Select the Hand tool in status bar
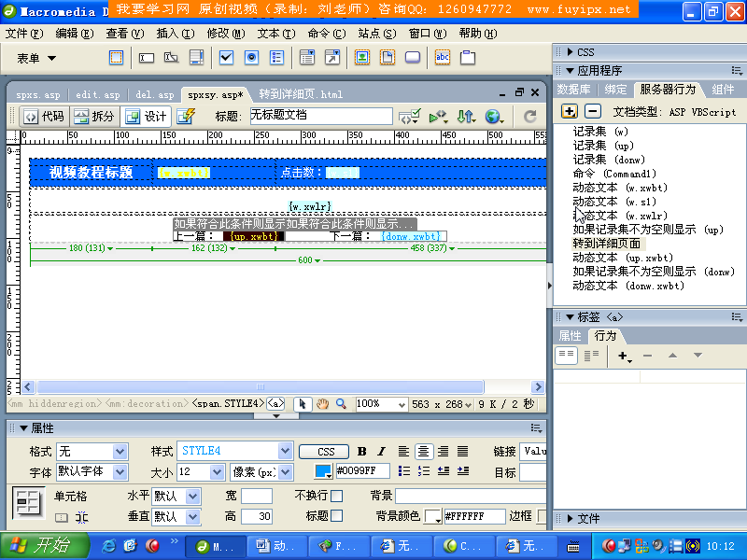 322,404
